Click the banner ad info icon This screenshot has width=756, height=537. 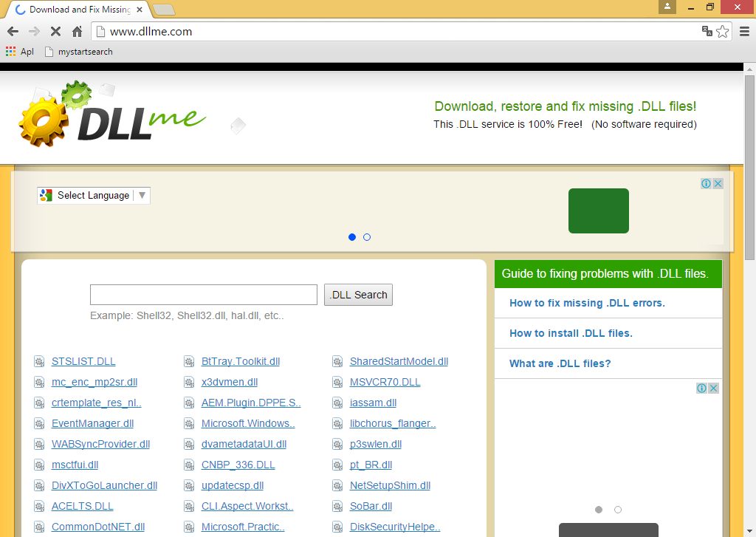[x=706, y=183]
